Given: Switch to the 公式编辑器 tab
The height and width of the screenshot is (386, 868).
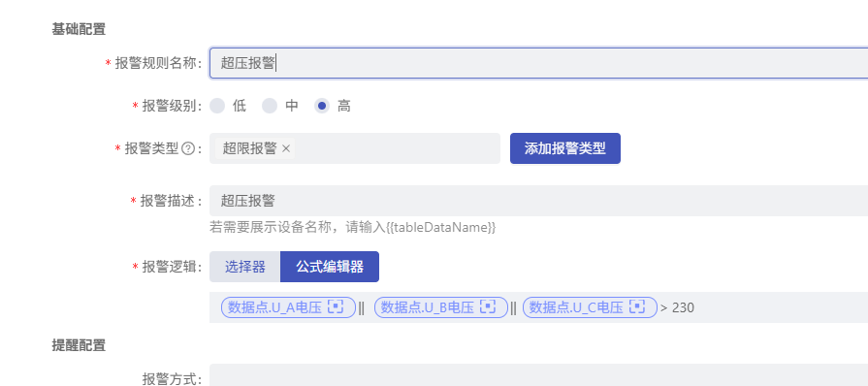Looking at the screenshot, I should tap(330, 267).
